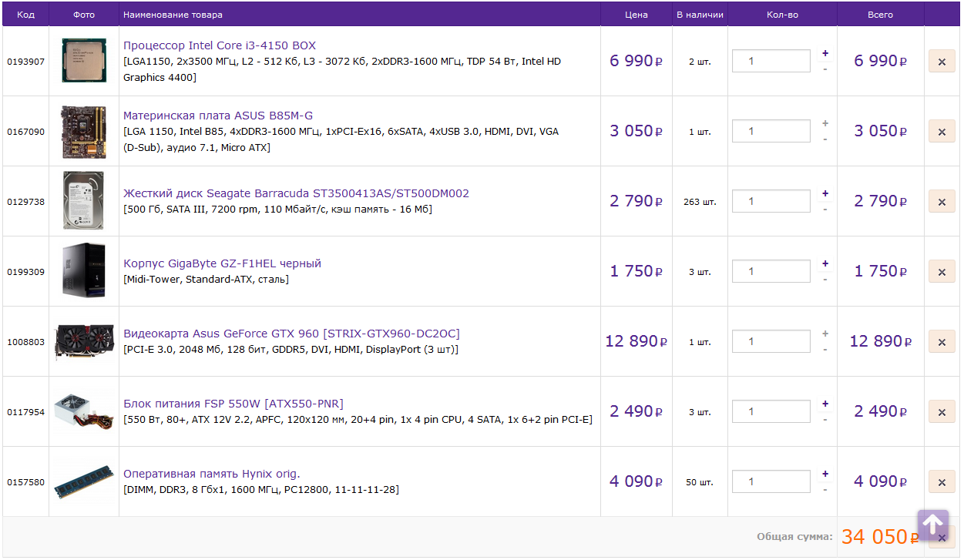This screenshot has width=964, height=560.
Task: Increase quantity of Seagate Barracuda hard drive
Action: pos(825,193)
